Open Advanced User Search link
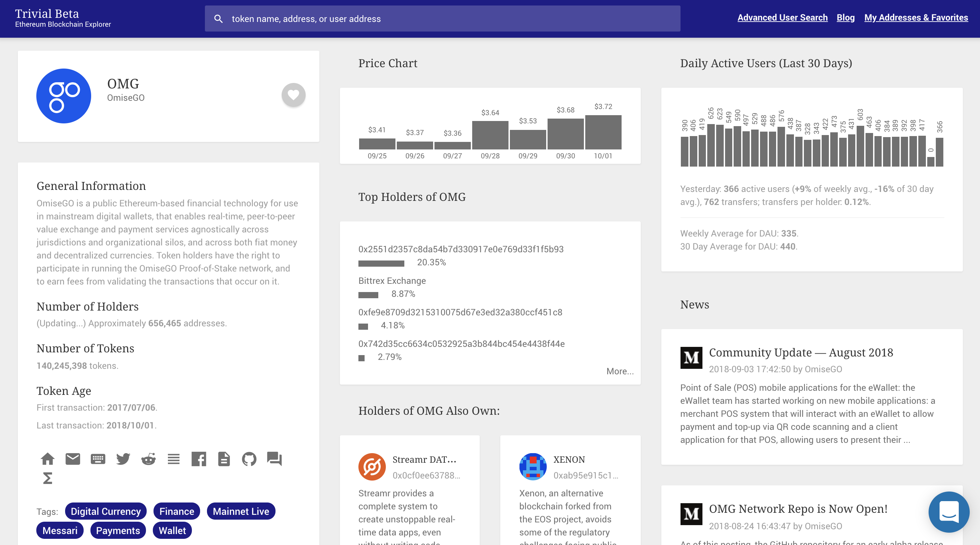Screen dimensions: 980x545 (783, 17)
